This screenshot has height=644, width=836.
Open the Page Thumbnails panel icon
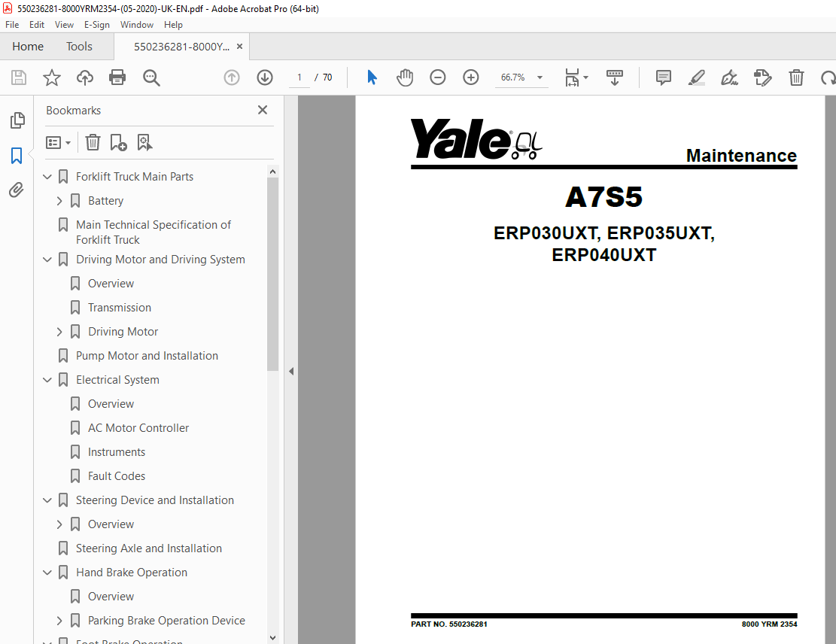pyautogui.click(x=17, y=120)
